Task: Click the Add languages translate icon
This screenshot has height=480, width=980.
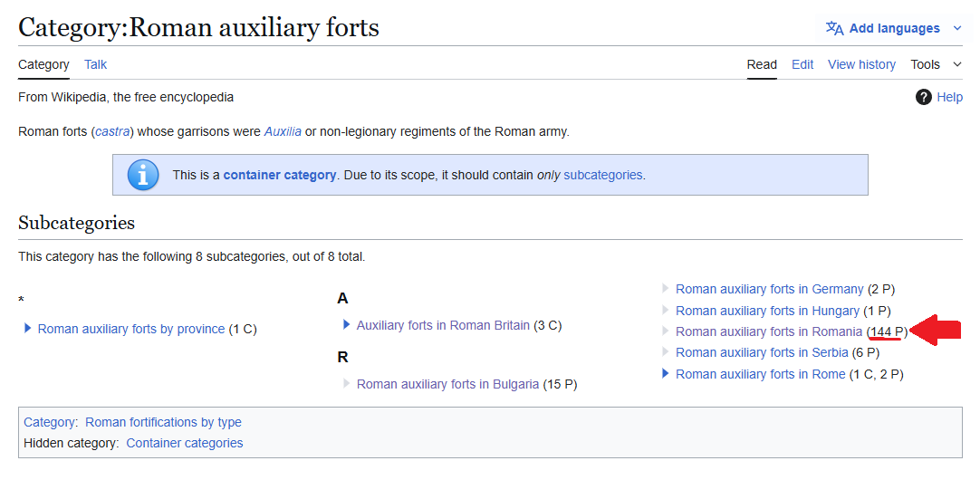Action: pyautogui.click(x=834, y=28)
